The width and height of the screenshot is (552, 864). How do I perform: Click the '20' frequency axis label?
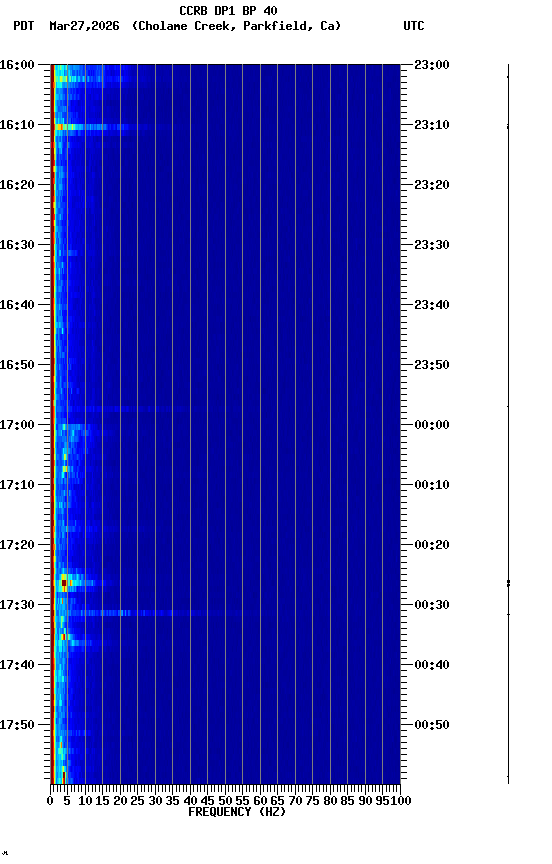pyautogui.click(x=120, y=801)
